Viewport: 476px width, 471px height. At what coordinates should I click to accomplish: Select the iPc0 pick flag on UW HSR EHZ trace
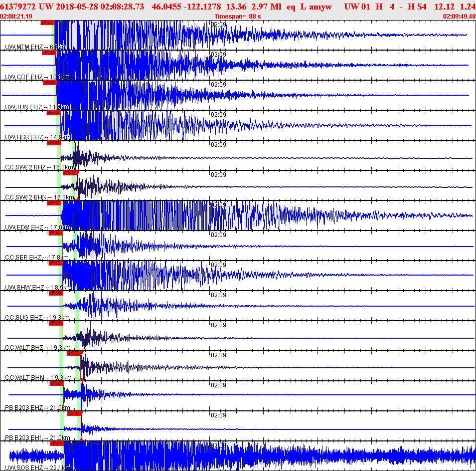[x=53, y=113]
